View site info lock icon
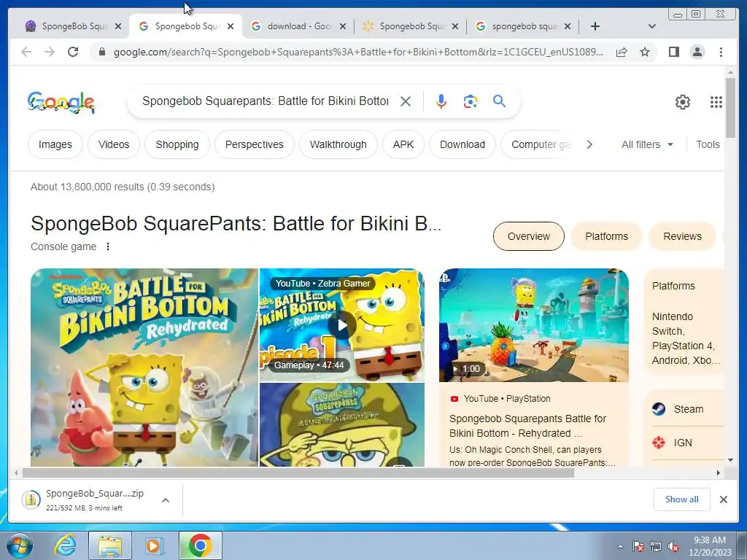This screenshot has height=560, width=747. [x=101, y=52]
